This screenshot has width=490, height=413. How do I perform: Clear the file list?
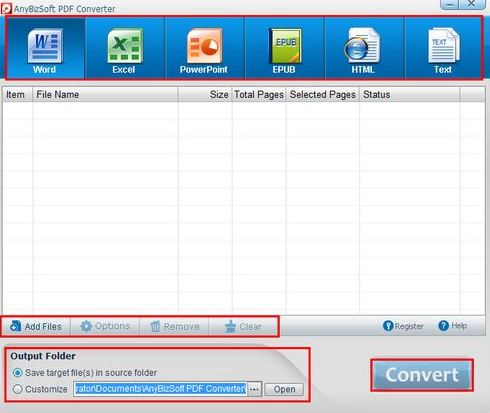(243, 326)
